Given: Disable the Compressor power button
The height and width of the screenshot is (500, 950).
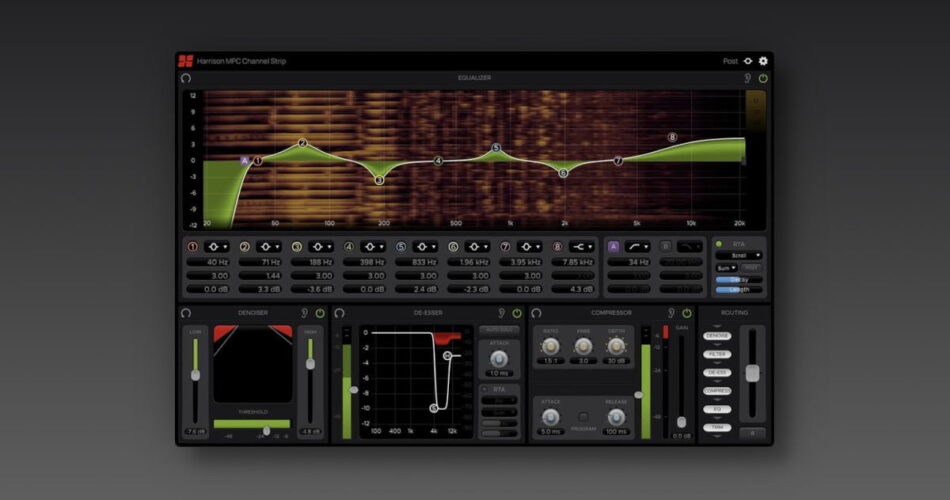Looking at the screenshot, I should pos(686,313).
